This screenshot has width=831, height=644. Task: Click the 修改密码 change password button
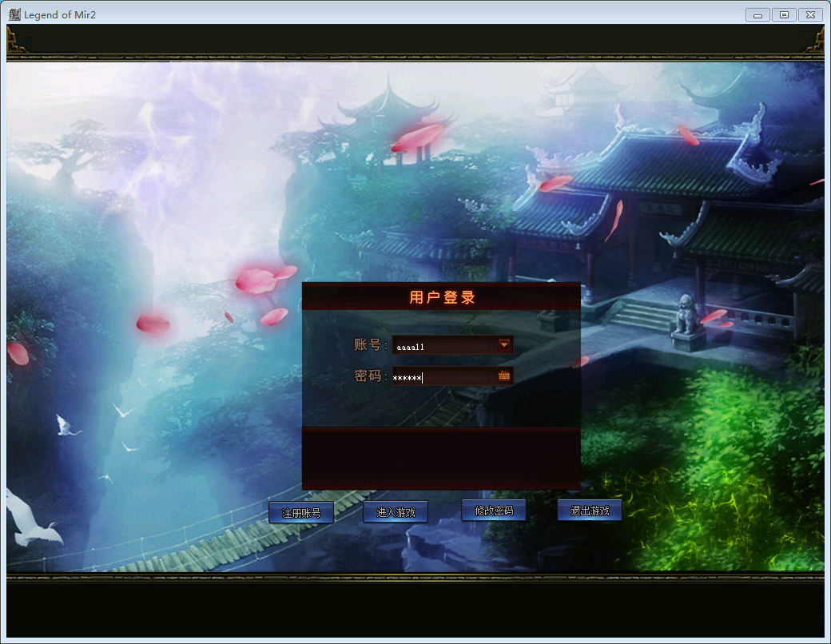click(494, 511)
